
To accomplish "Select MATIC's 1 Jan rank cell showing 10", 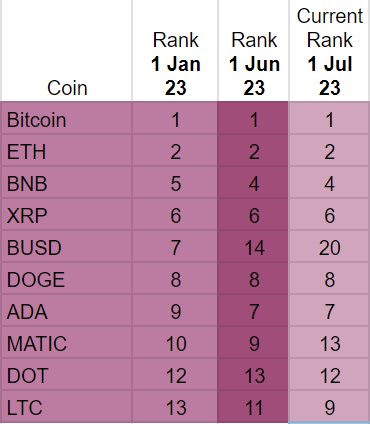I will [x=175, y=342].
